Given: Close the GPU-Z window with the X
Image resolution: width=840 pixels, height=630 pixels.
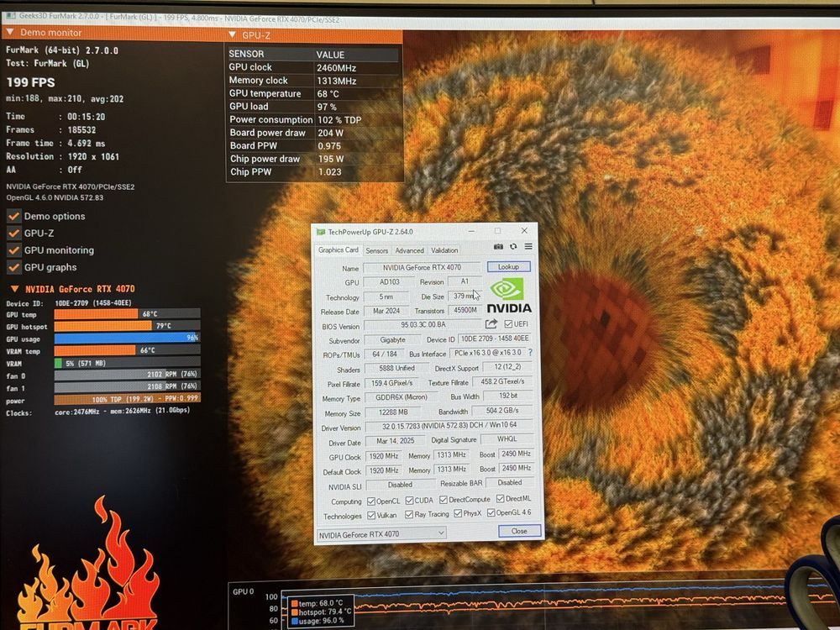Looking at the screenshot, I should pyautogui.click(x=524, y=230).
